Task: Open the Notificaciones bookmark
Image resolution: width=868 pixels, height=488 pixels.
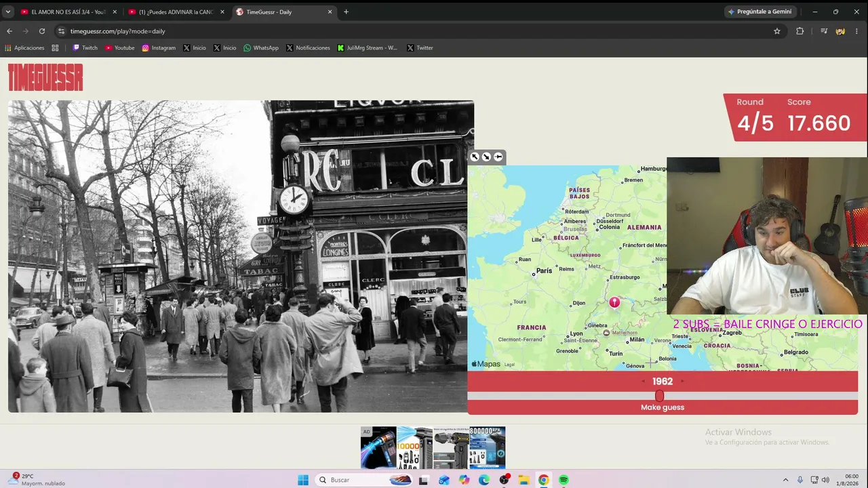Action: (x=308, y=48)
